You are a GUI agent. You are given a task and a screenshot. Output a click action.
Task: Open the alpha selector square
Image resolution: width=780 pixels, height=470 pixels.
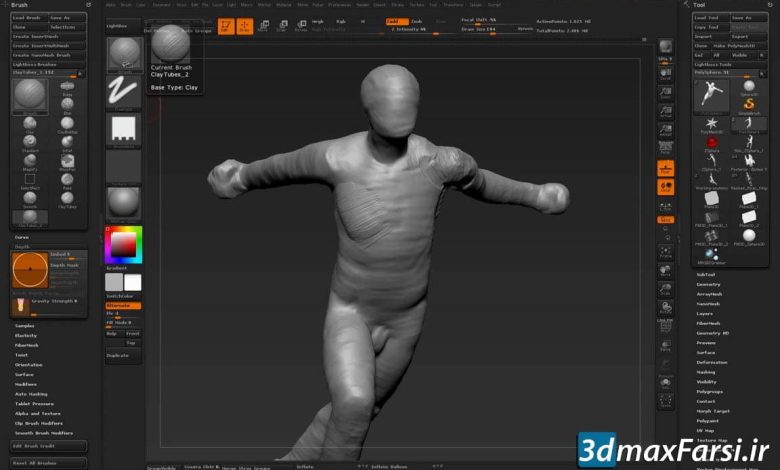pos(123,129)
